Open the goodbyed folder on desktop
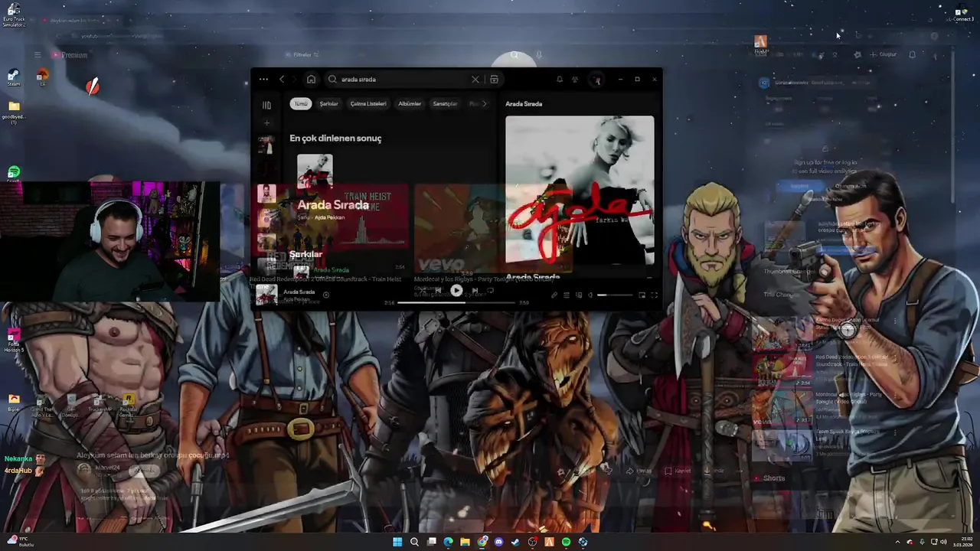Screen dimensions: 980x551 [14, 112]
